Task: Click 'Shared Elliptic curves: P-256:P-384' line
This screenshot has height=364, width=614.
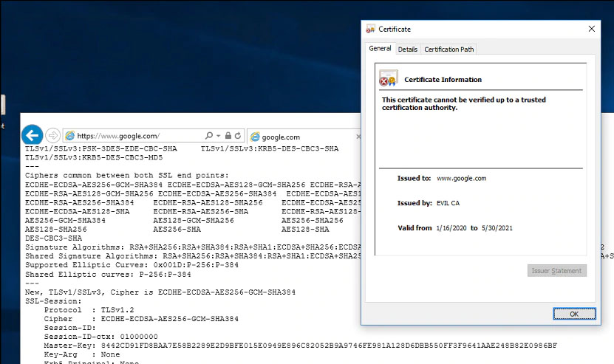Action: pyautogui.click(x=108, y=275)
